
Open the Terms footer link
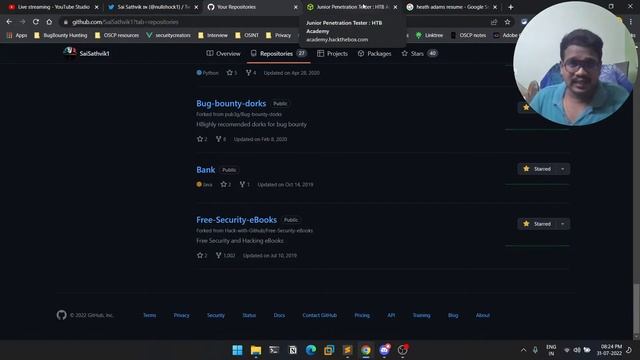pos(149,316)
